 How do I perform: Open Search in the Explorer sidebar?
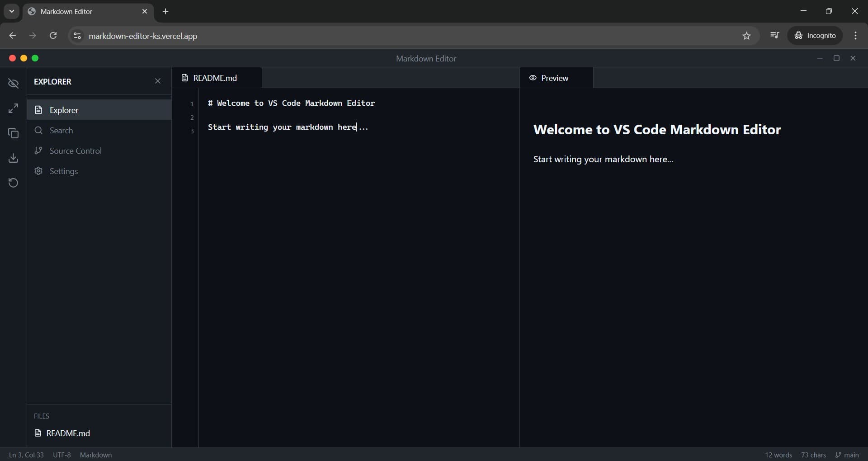click(61, 131)
